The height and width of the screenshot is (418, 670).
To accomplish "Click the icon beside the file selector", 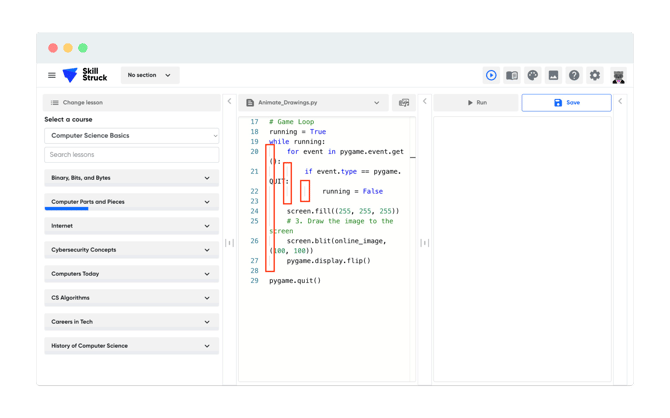I will 404,103.
